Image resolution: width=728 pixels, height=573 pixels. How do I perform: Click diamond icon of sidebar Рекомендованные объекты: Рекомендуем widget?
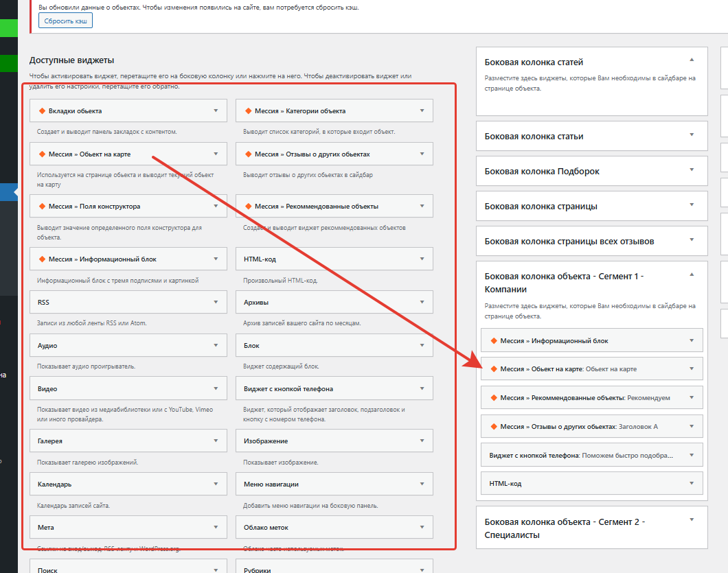493,397
